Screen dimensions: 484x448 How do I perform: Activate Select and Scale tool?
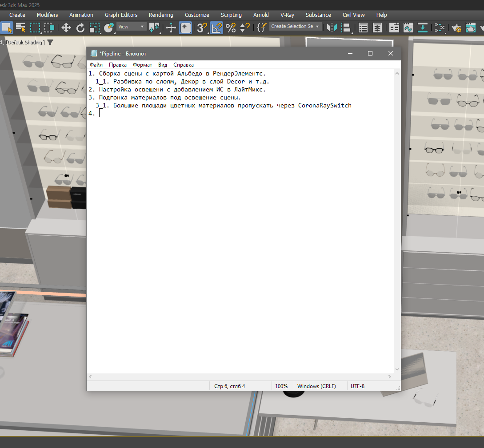pos(95,28)
